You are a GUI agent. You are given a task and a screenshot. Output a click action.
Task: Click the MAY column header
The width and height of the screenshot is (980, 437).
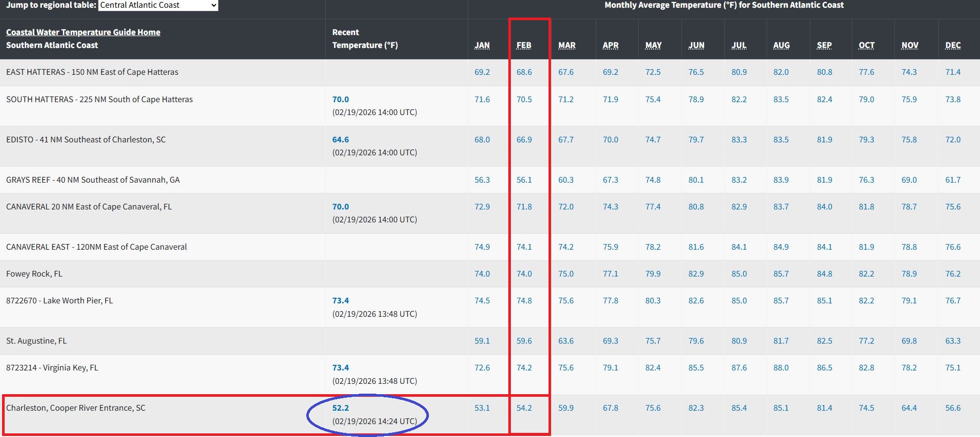[x=653, y=45]
